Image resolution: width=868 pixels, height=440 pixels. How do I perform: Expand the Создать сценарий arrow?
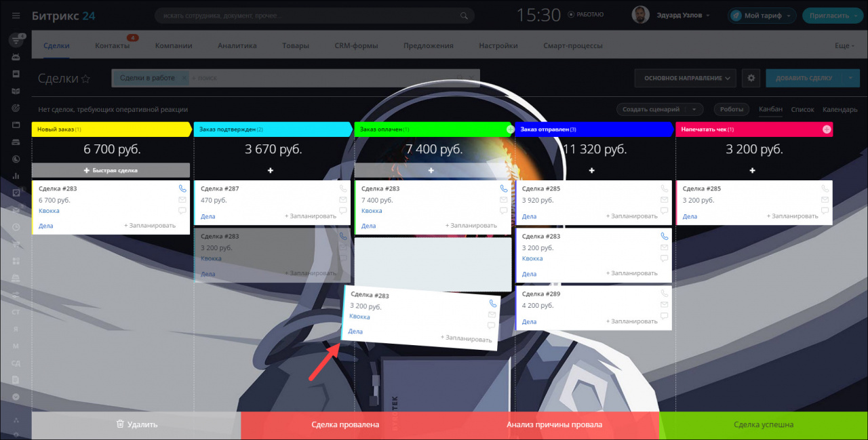pyautogui.click(x=694, y=109)
